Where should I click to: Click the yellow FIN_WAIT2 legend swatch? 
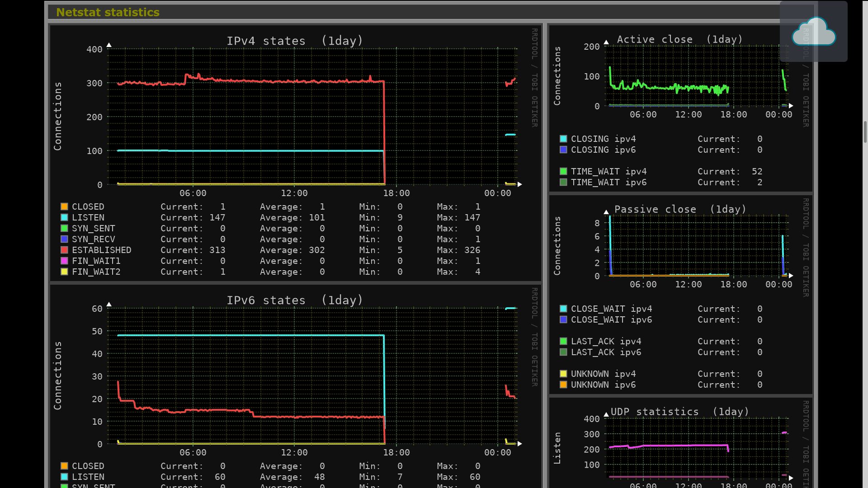coord(64,272)
